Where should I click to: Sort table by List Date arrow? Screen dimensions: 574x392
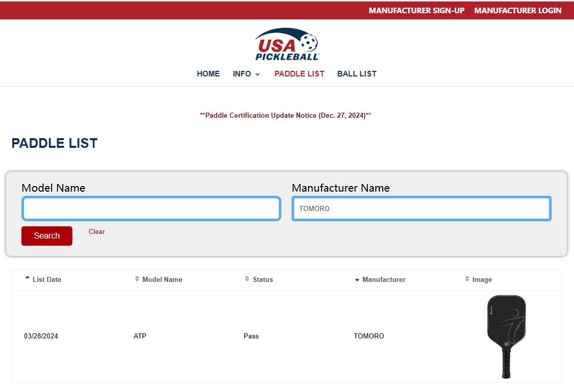click(x=28, y=279)
